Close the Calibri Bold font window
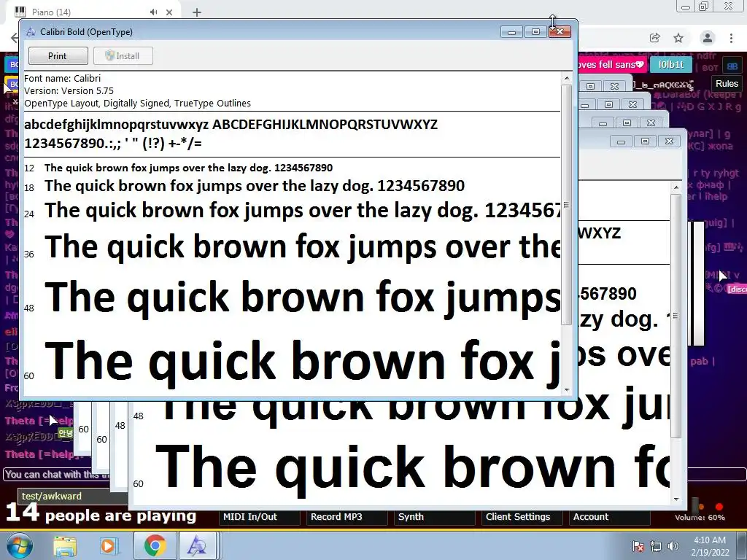Image resolution: width=747 pixels, height=560 pixels. (560, 32)
